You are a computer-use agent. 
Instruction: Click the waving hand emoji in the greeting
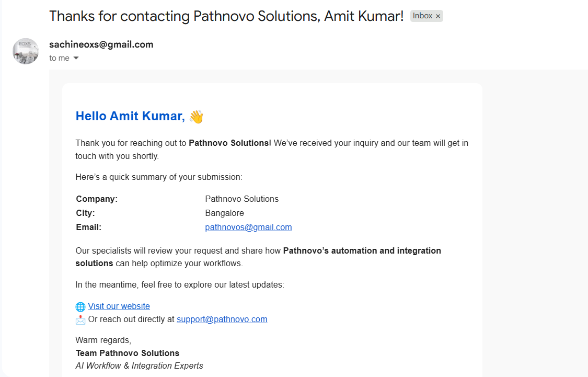196,116
